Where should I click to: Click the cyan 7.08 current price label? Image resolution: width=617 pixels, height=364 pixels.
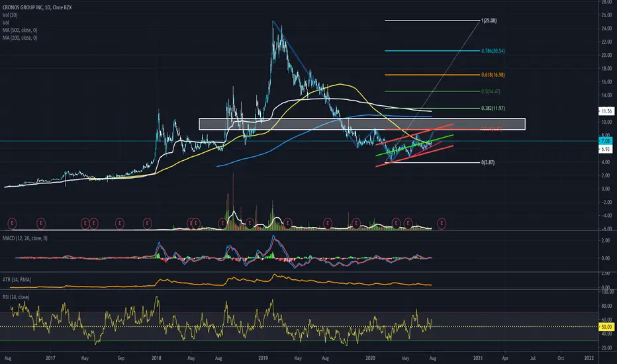pyautogui.click(x=606, y=141)
